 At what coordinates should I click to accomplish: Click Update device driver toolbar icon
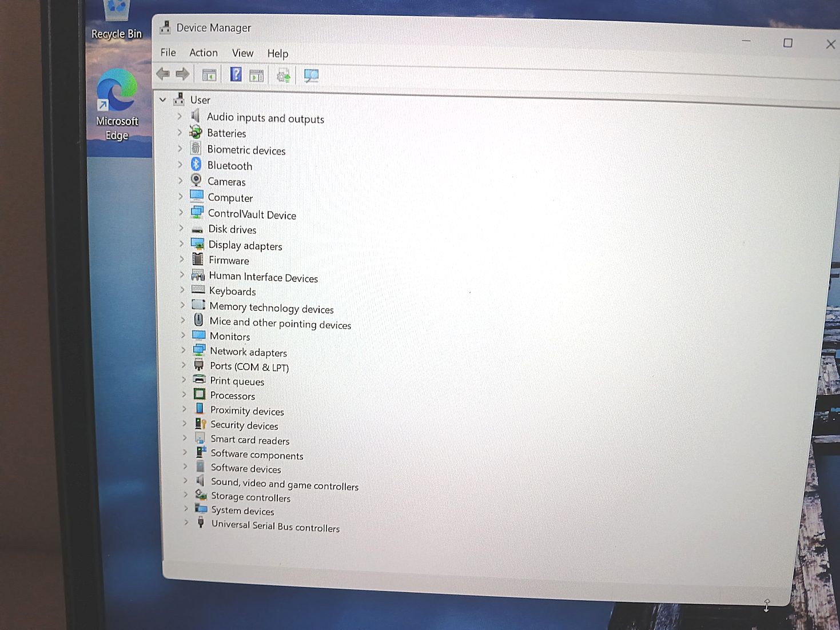(284, 75)
